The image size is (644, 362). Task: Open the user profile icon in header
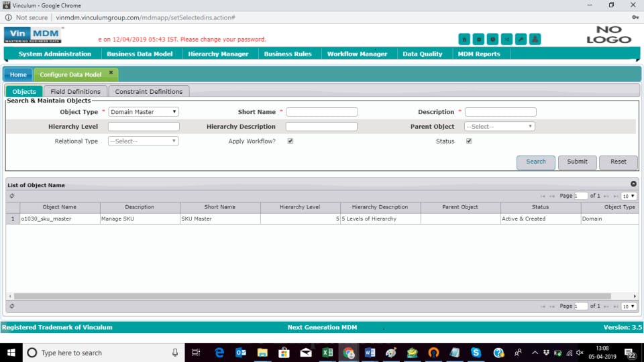point(535,40)
